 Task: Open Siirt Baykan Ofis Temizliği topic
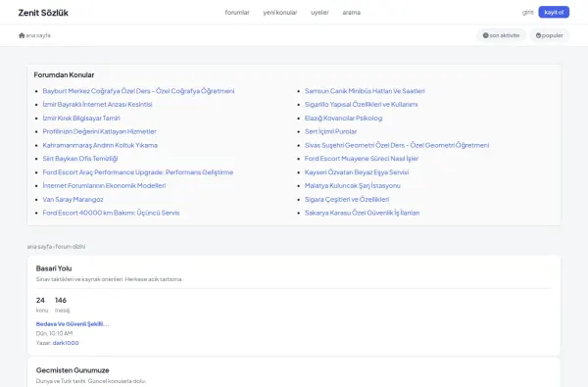click(80, 159)
